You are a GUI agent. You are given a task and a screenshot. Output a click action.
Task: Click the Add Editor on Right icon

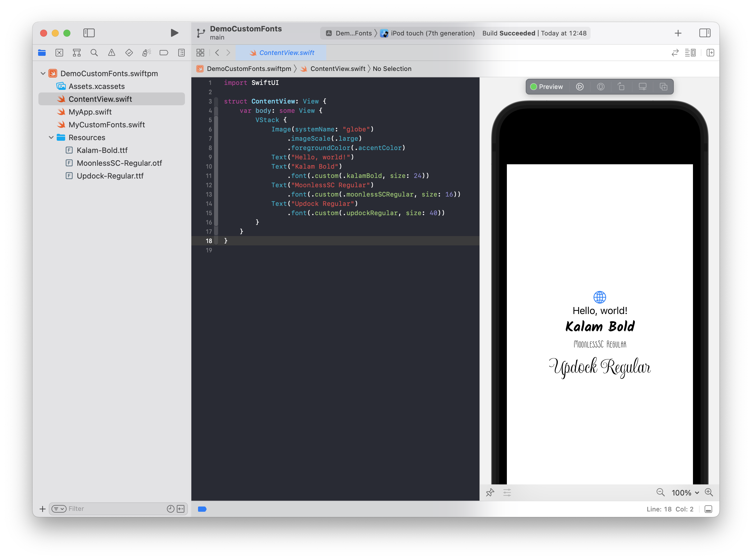pyautogui.click(x=710, y=53)
